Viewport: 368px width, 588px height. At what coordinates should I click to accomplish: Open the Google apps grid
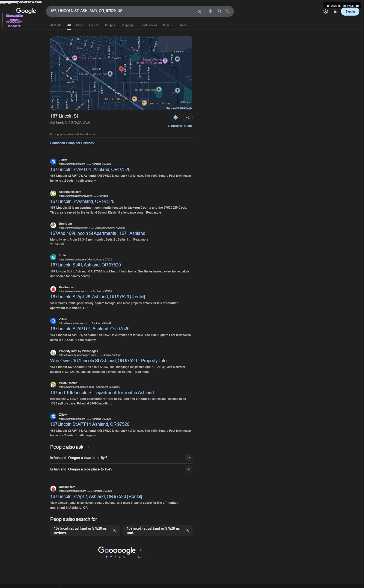click(336, 11)
